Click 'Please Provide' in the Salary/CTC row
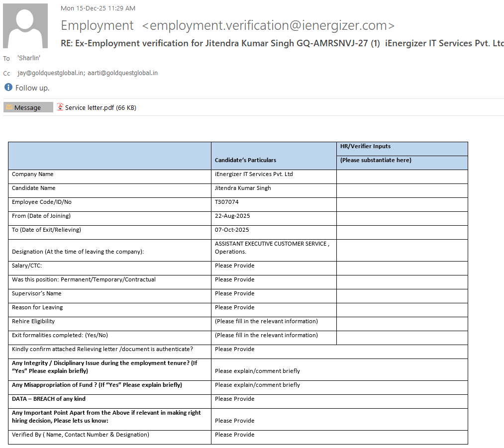This screenshot has height=448, width=504. point(234,266)
